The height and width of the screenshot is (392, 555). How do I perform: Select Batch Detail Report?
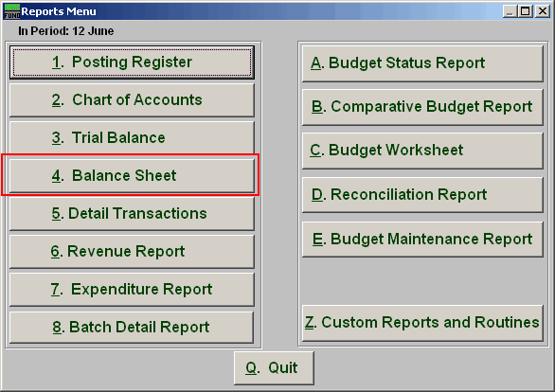pyautogui.click(x=132, y=328)
